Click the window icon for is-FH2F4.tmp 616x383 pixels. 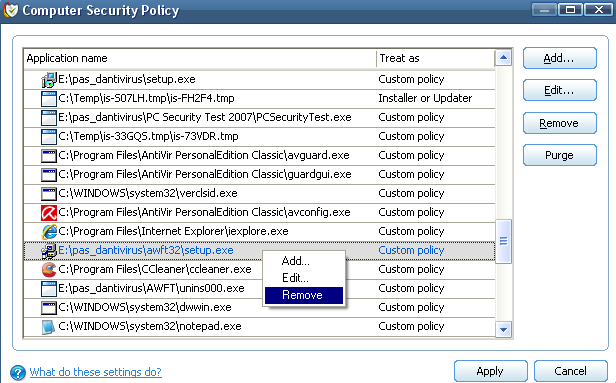[x=49, y=99]
